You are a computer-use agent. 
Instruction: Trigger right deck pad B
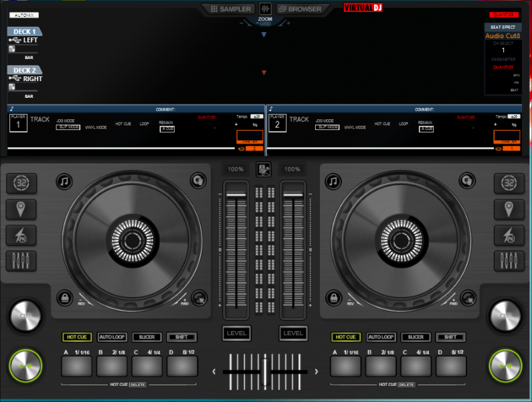pyautogui.click(x=381, y=366)
